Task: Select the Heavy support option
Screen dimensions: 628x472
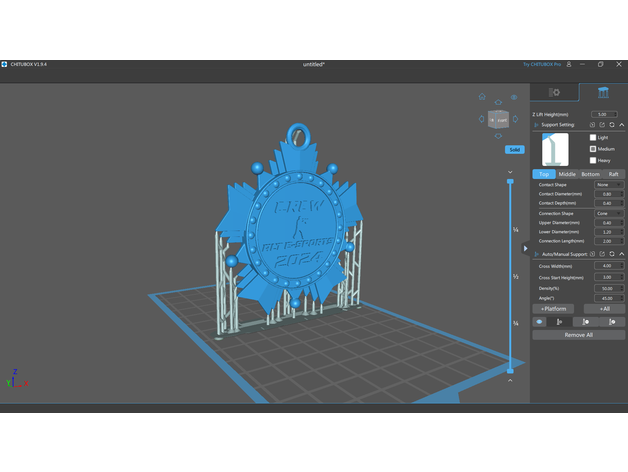Action: click(593, 160)
